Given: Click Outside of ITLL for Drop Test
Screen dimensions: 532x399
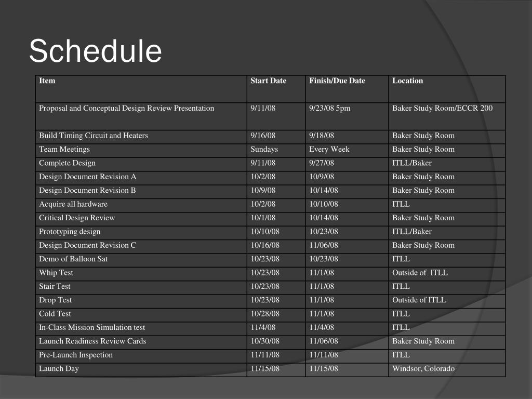Looking at the screenshot, I should click(419, 300).
